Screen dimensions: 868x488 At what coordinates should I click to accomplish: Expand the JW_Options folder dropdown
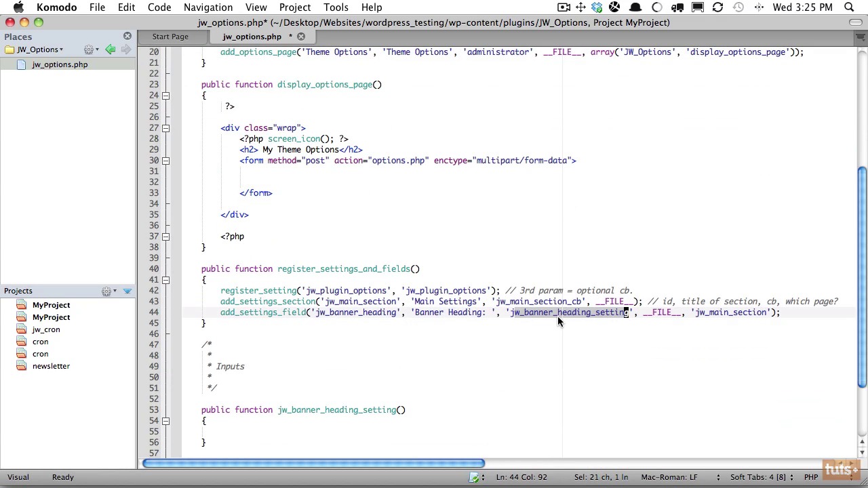pyautogui.click(x=61, y=49)
